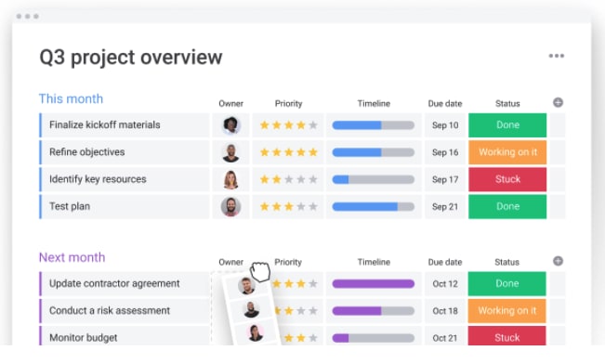Change Working on it status of Refine objectives
This screenshot has height=364, width=605.
click(507, 152)
